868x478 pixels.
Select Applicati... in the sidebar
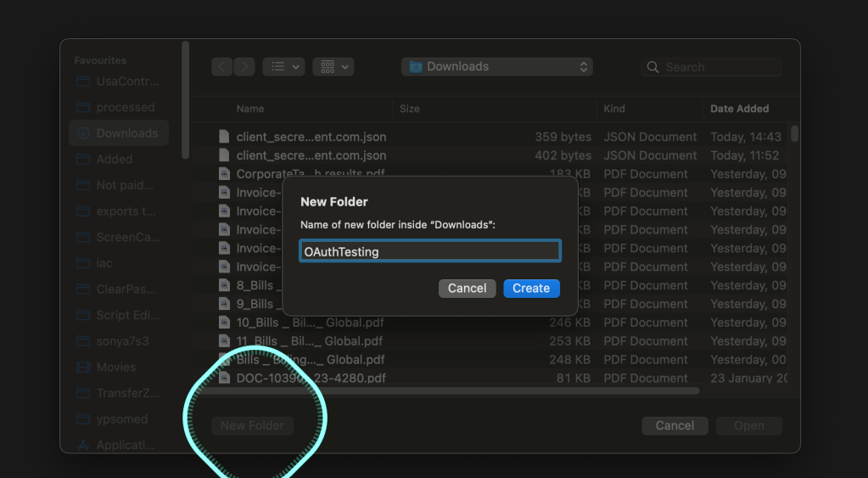point(119,445)
